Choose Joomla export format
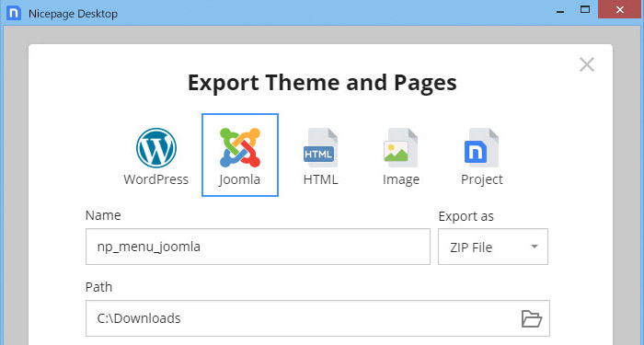The image size is (644, 345). (240, 155)
